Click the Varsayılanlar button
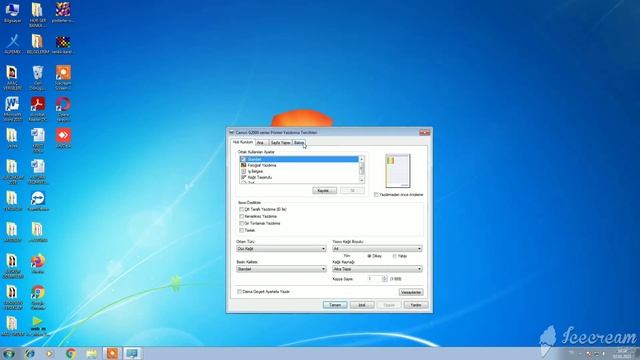This screenshot has width=640, height=360. tap(411, 292)
